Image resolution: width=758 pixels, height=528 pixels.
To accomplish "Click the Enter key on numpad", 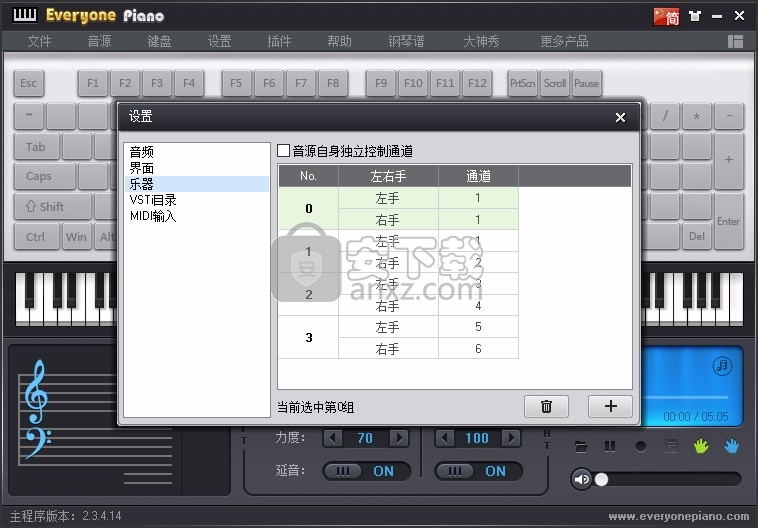I will tap(729, 221).
